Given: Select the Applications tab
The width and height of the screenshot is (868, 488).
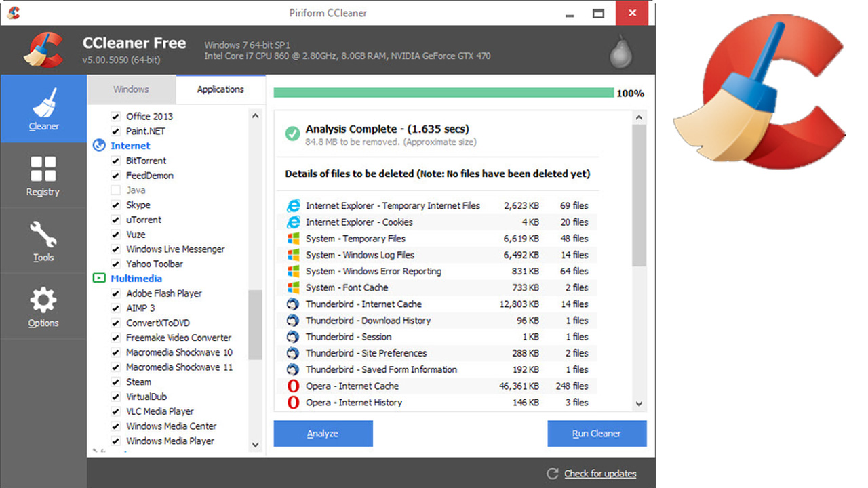Looking at the screenshot, I should pos(220,89).
